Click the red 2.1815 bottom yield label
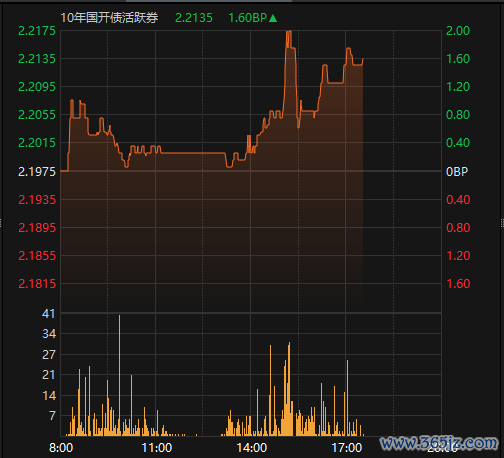The height and width of the screenshot is (458, 504). [37, 284]
